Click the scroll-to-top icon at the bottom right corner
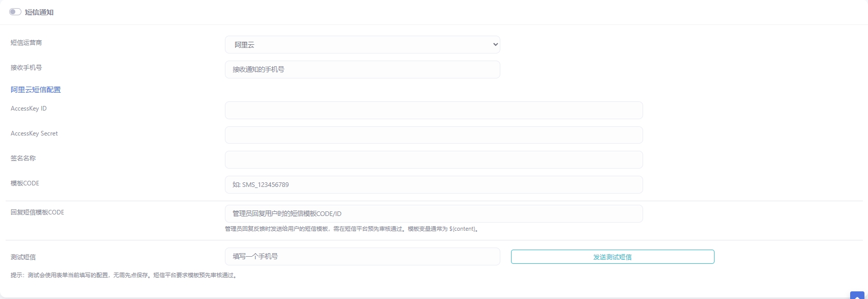Viewport: 868px width, 299px height. coord(857,295)
